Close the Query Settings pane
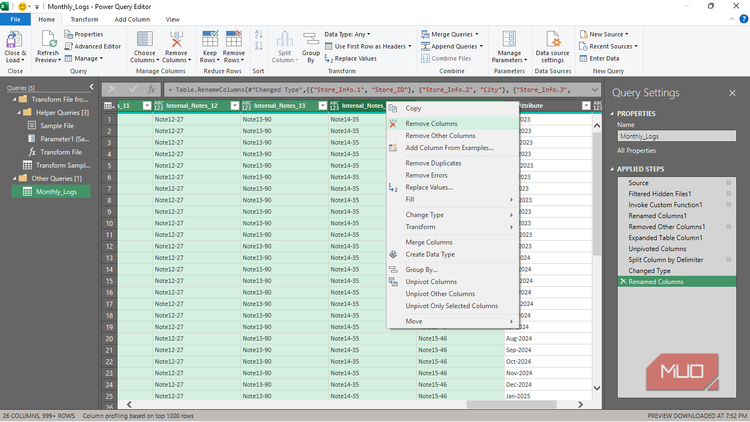This screenshot has height=422, width=750. [x=732, y=93]
